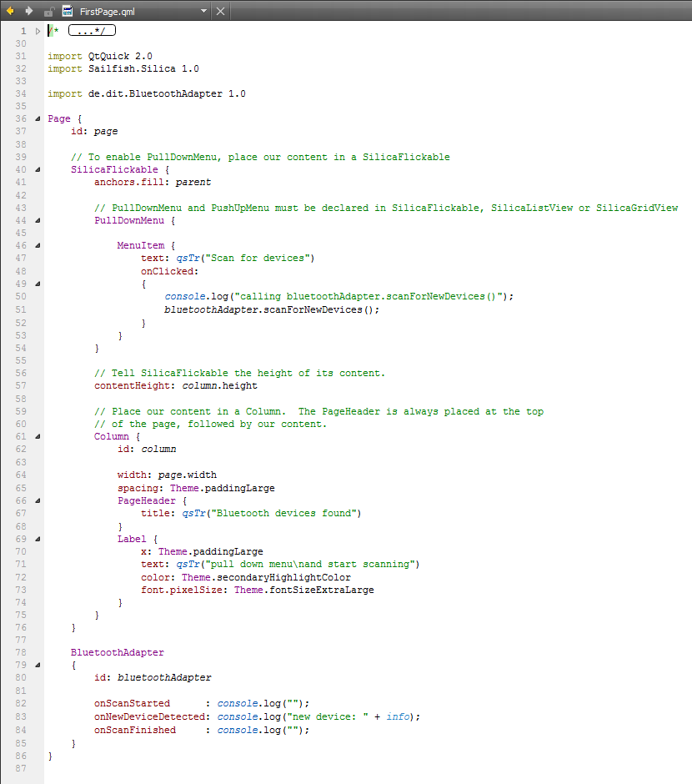
Task: Expand the folded comment at line 1
Action: coord(38,31)
